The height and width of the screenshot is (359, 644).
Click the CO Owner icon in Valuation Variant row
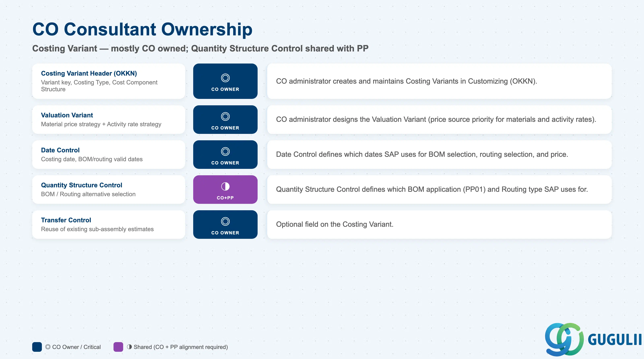[225, 116]
